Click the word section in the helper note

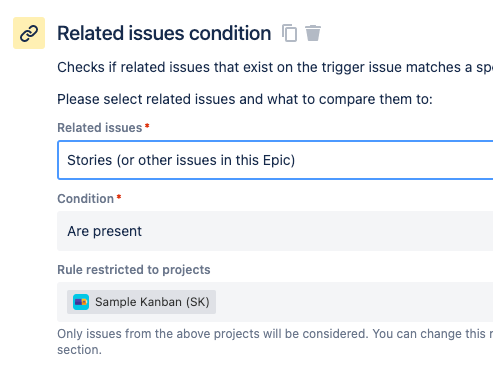point(79,350)
